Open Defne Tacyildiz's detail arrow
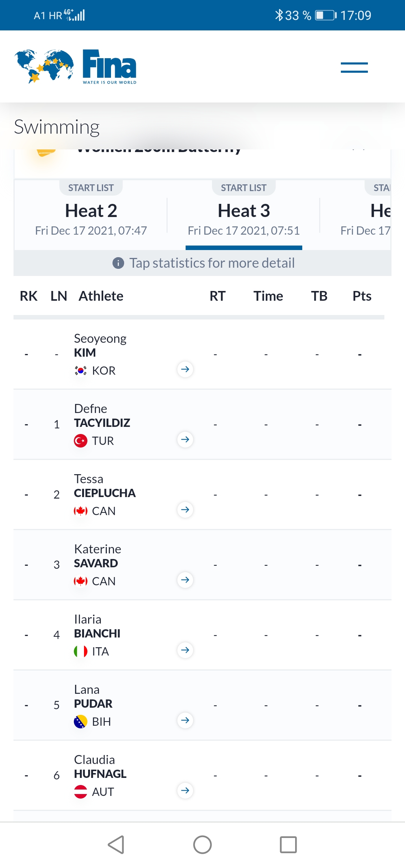 [x=185, y=440]
